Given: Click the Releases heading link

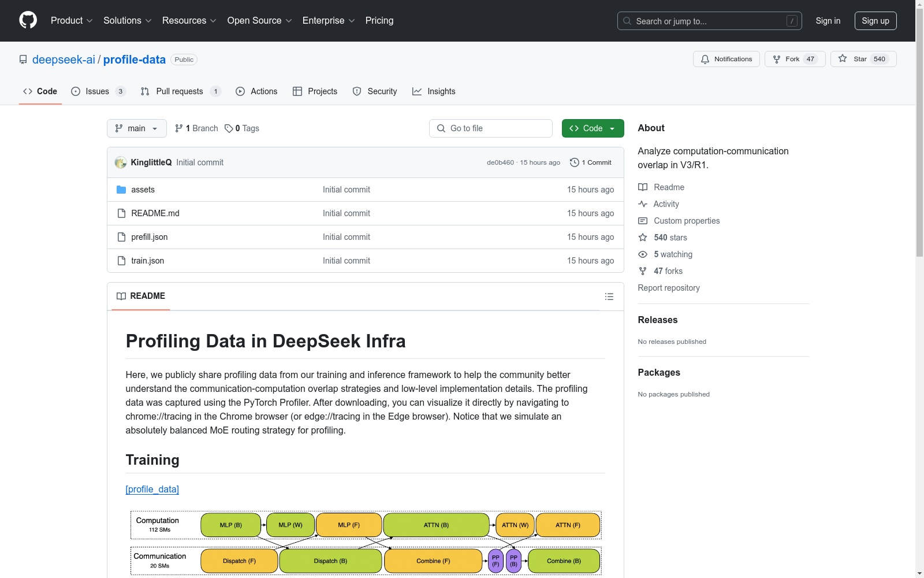Looking at the screenshot, I should pyautogui.click(x=658, y=320).
